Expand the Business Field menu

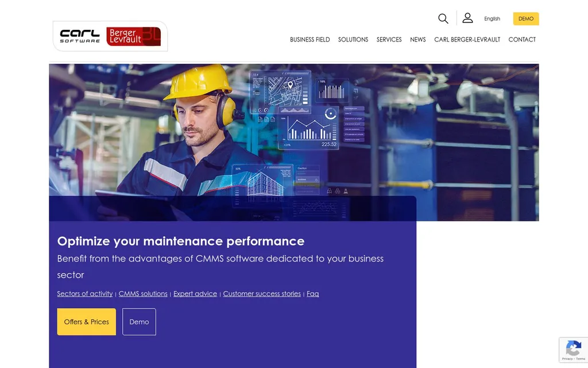[310, 40]
